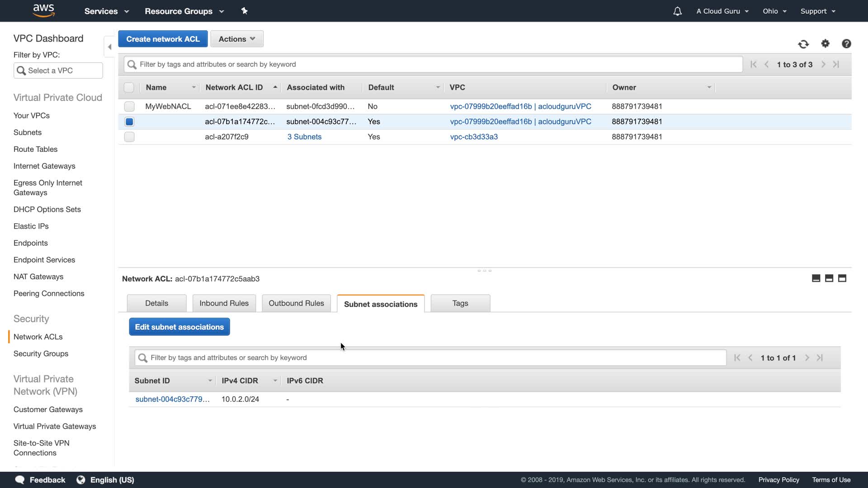Collapse the left sidebar with arrow icon

coord(109,47)
